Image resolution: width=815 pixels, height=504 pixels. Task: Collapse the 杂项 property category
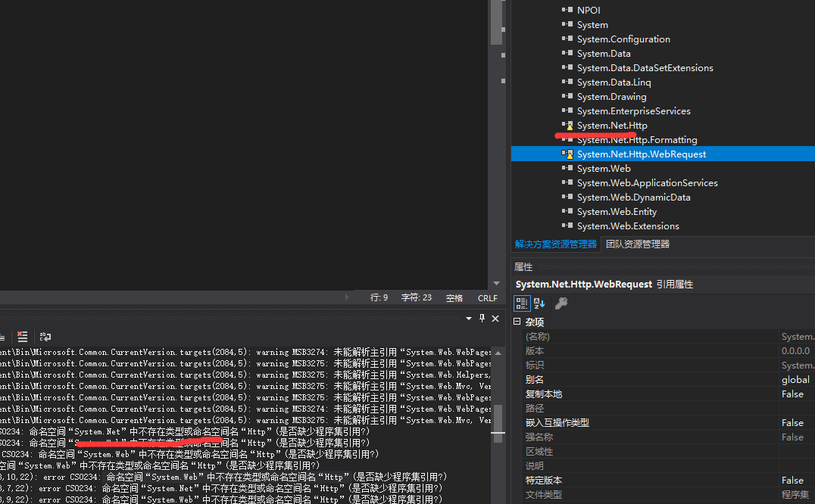(x=517, y=322)
